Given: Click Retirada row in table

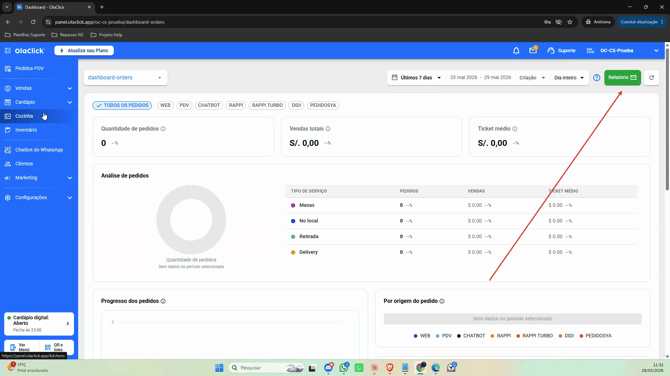Looking at the screenshot, I should pos(461,237).
